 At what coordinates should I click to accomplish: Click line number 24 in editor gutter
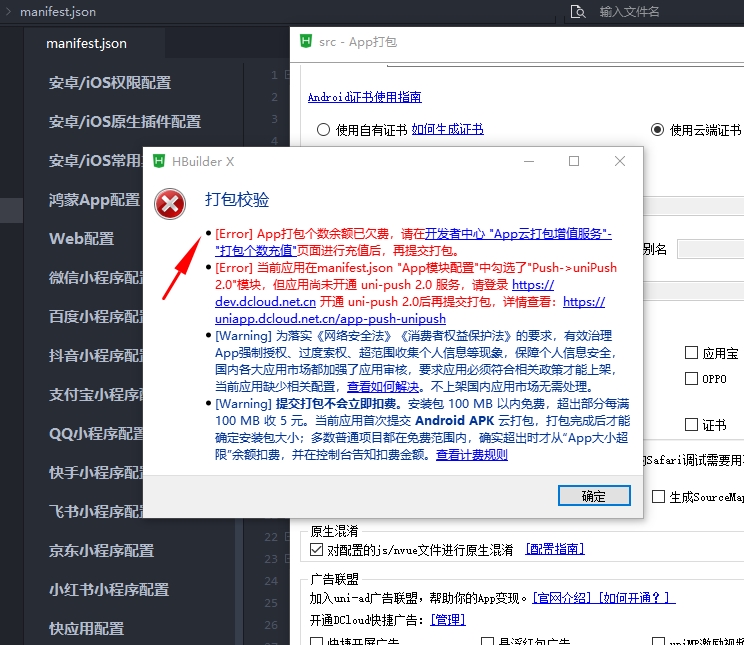coord(271,581)
